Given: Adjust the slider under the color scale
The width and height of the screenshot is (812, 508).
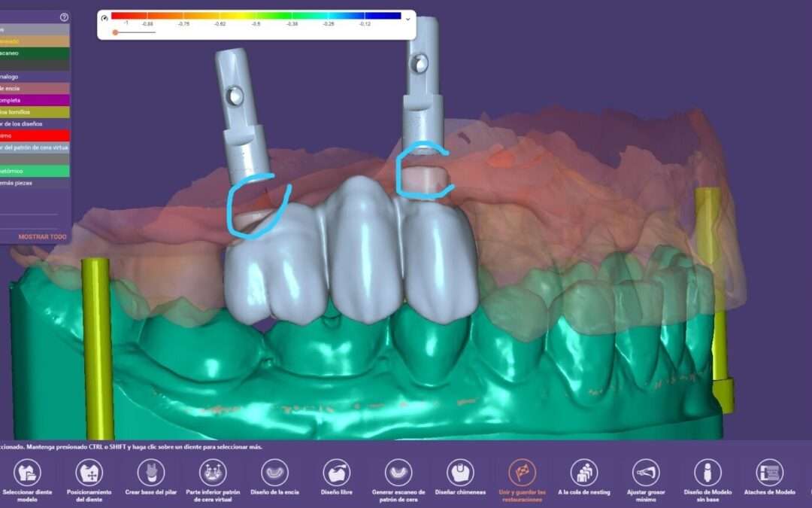Looking at the screenshot, I should pos(116,32).
